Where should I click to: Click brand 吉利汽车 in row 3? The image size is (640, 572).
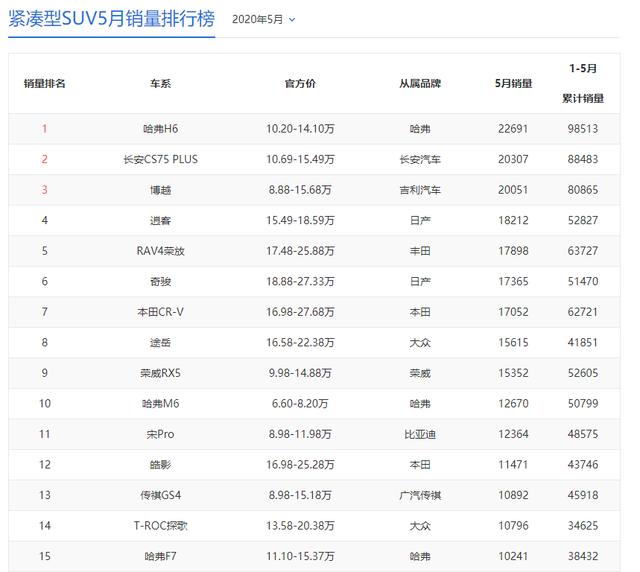[420, 190]
